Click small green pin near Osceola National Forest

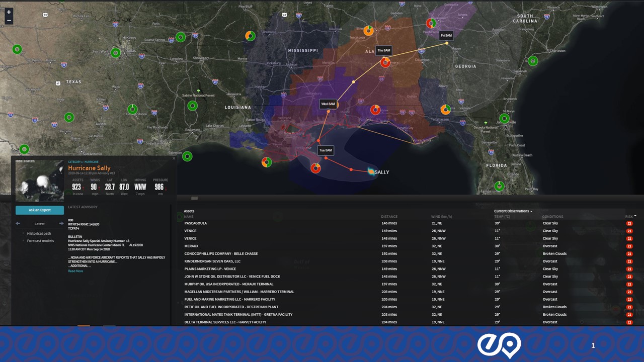pyautogui.click(x=486, y=122)
